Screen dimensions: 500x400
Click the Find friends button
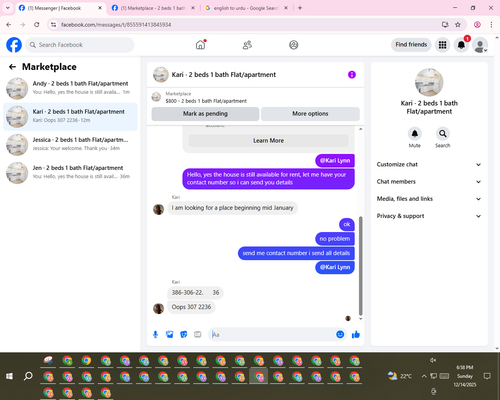411,45
